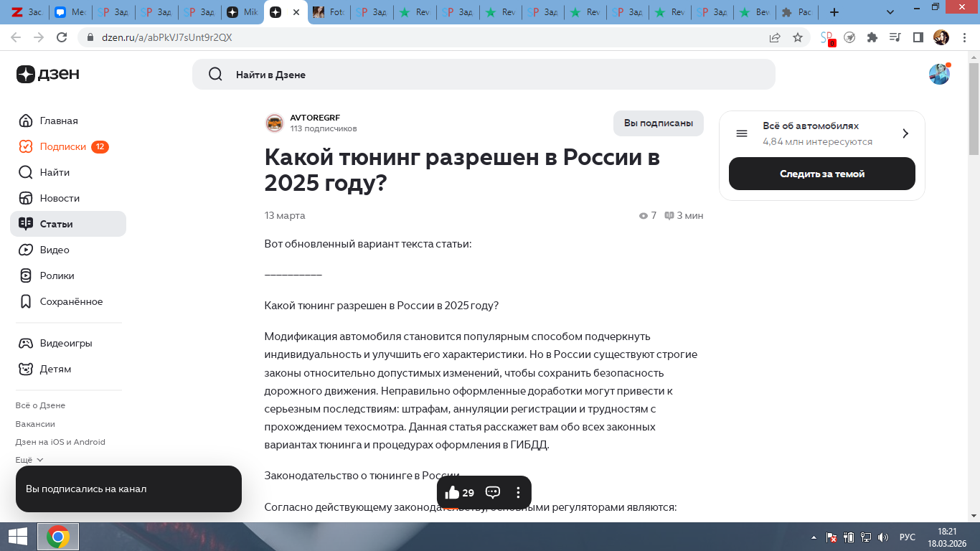The width and height of the screenshot is (980, 551).
Task: Open the Дзен на iOS и Android link
Action: click(x=60, y=442)
